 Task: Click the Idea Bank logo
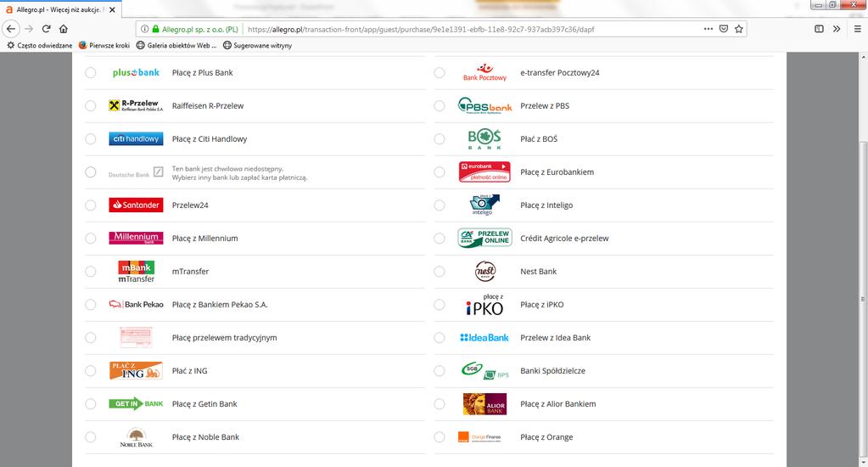point(484,337)
